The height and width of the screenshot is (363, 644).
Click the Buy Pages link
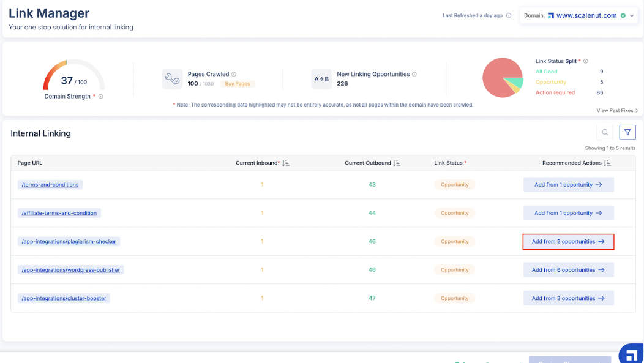(238, 84)
